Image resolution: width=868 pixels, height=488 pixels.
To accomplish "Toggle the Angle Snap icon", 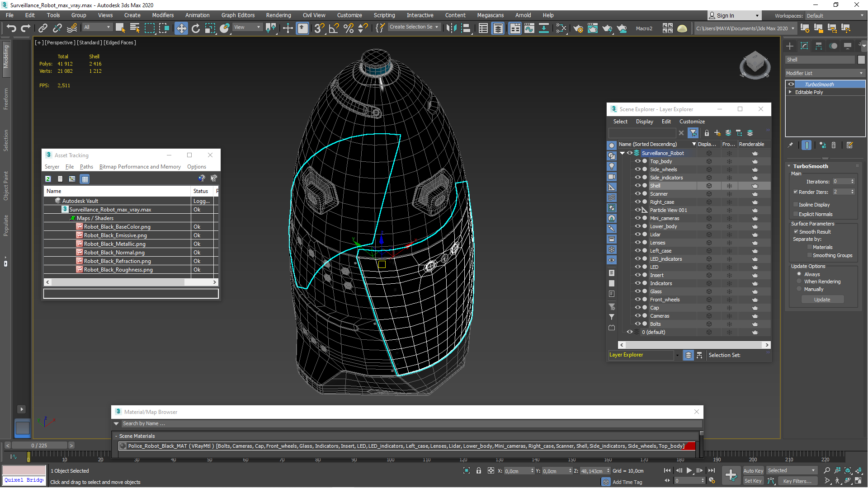I will (x=334, y=28).
